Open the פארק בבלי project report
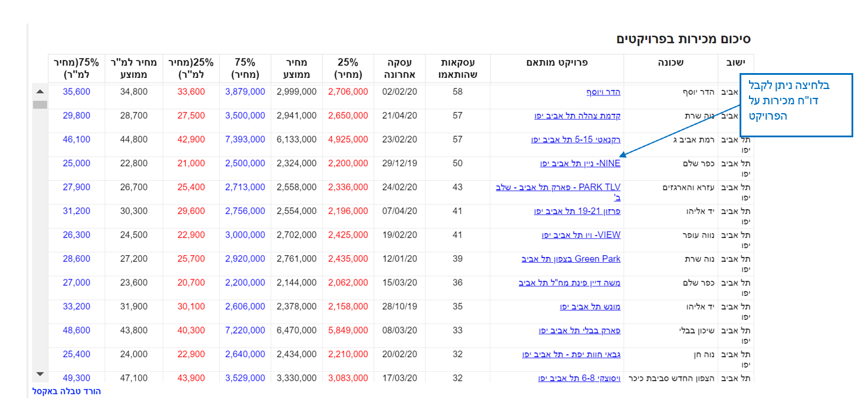868x419 pixels. 579,331
